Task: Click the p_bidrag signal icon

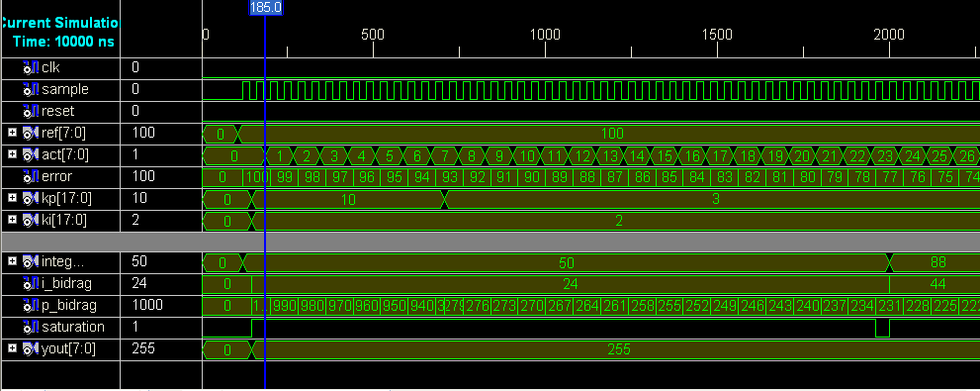Action: (30, 305)
